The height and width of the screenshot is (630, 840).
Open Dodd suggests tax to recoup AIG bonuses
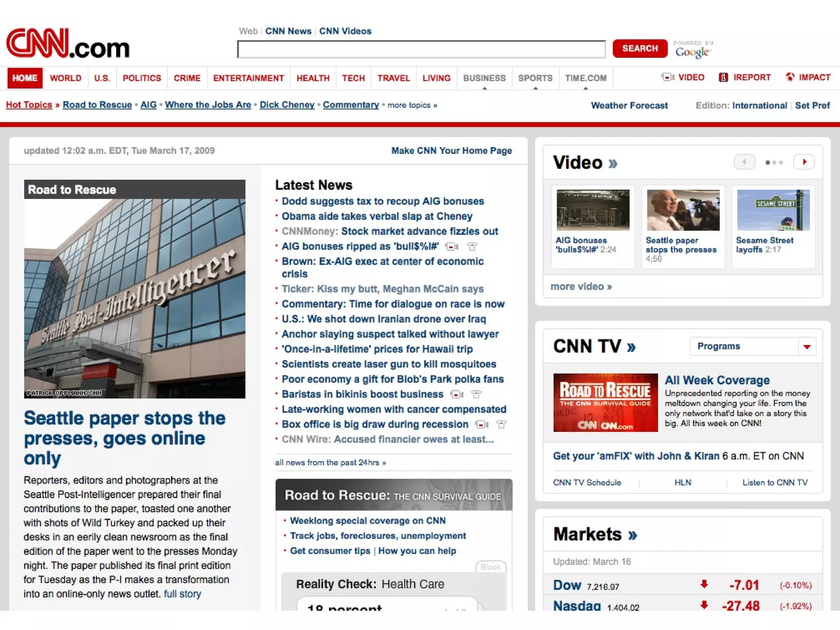[x=383, y=201]
